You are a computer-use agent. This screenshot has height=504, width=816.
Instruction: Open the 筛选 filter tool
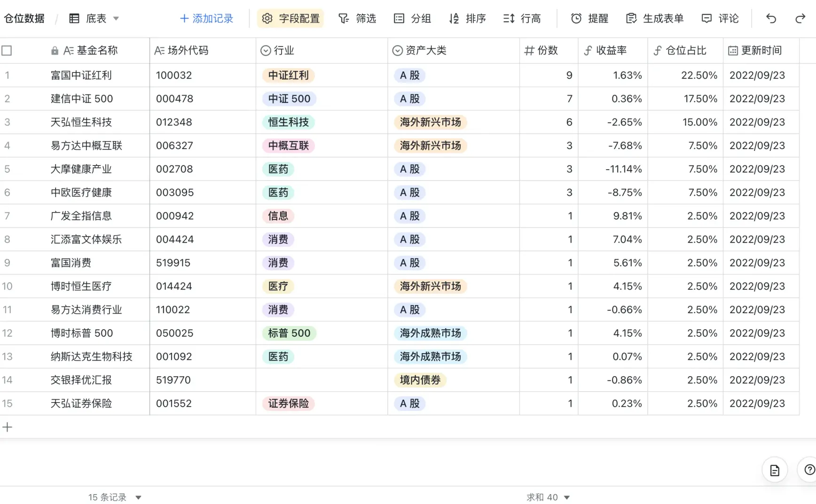click(357, 18)
